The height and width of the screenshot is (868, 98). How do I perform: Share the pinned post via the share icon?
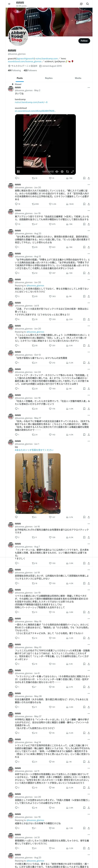89,178
